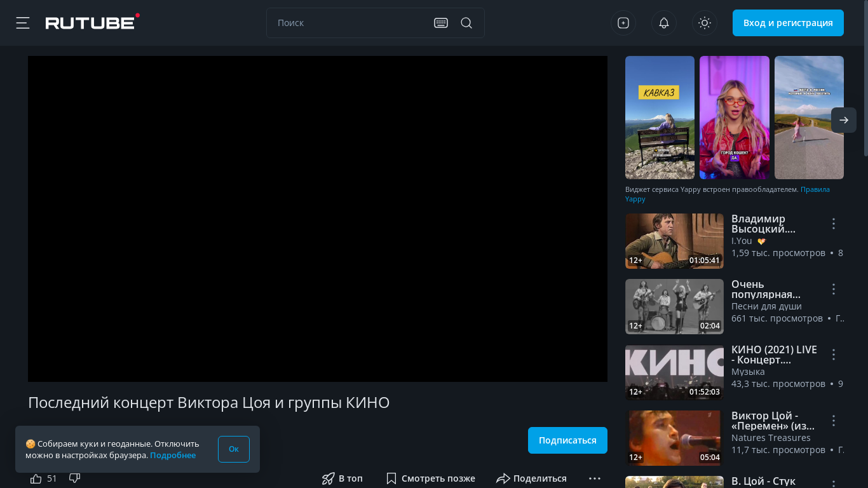This screenshot has width=868, height=488.
Task: Open the Очень популярная video thumbnail
Action: coord(674,306)
